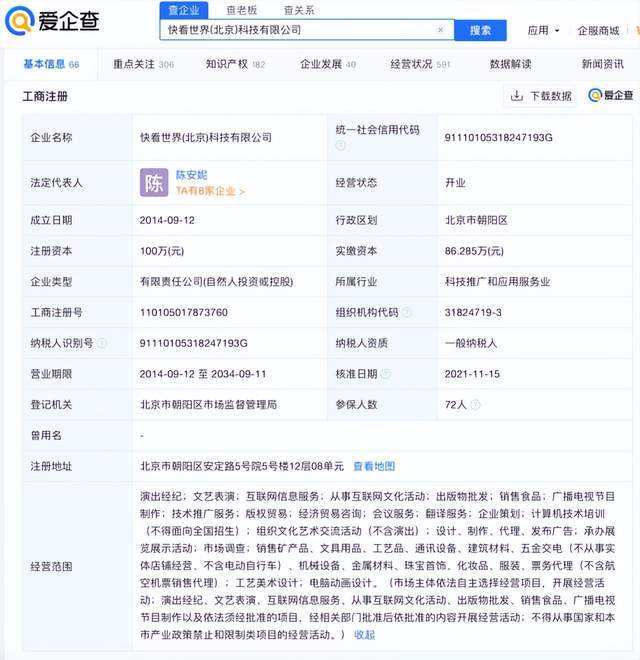Screen dimensions: 640x660
Task: Click 科技推广和应用服务业 industry value
Action: point(498,282)
